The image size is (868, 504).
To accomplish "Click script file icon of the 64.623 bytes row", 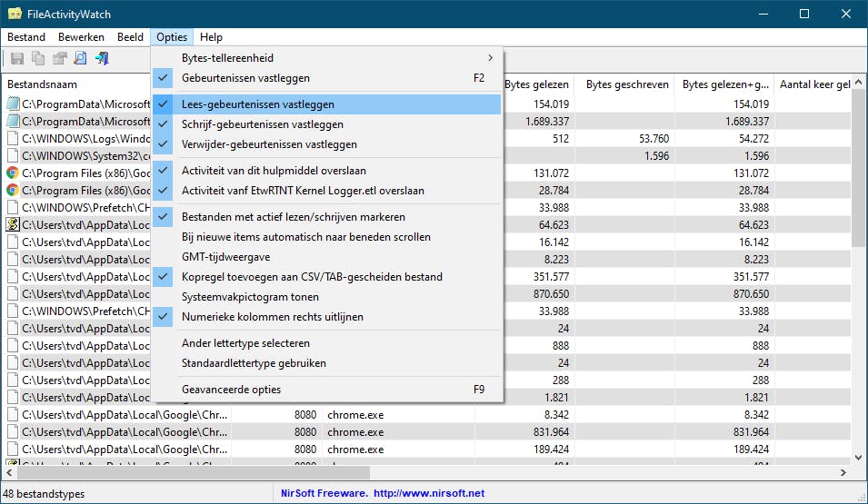I will [12, 224].
